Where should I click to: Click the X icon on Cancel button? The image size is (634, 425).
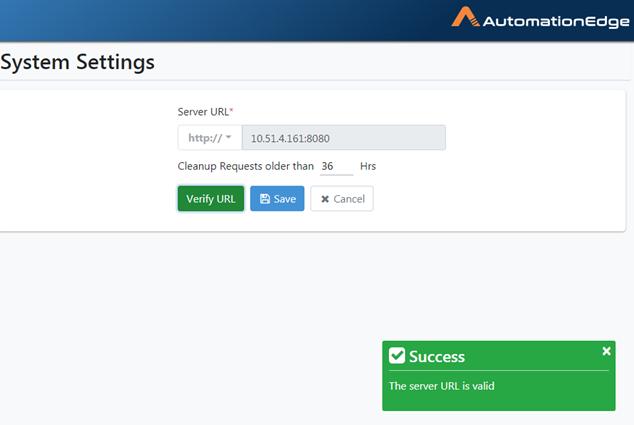pyautogui.click(x=325, y=199)
